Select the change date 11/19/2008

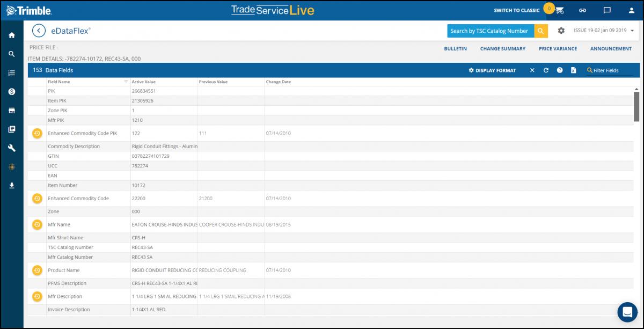coord(278,296)
